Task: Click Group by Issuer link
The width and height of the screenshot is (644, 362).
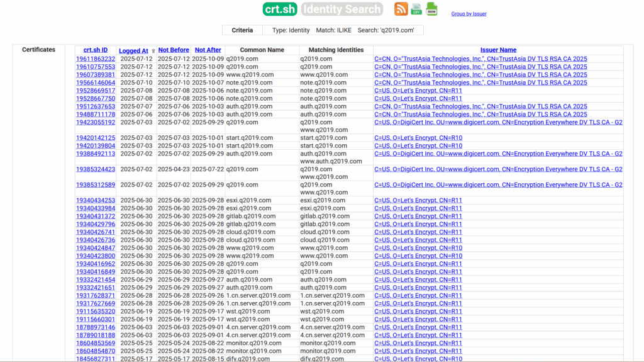Action: click(x=469, y=14)
